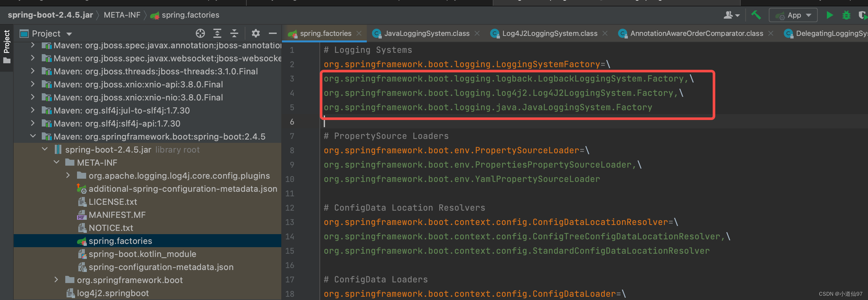
Task: Expand the jul-to-slf4j:1.7.30 library
Action: (32, 110)
